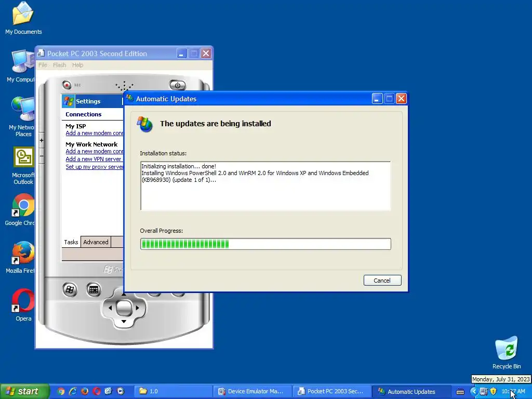
Task: Click the Automatic Updates globe icon
Action: tap(145, 124)
